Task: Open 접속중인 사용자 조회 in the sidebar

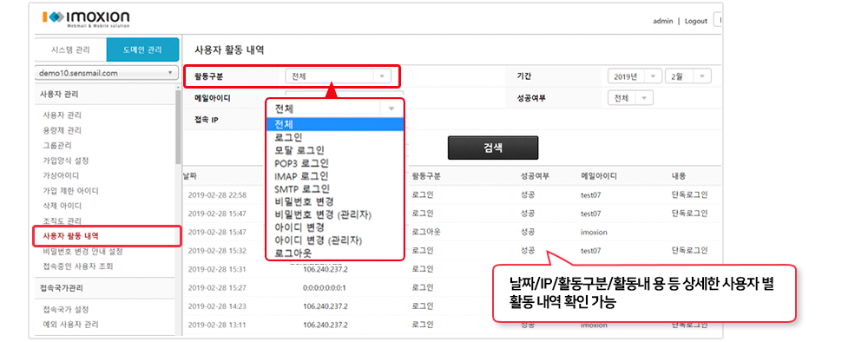Action: click(x=77, y=266)
